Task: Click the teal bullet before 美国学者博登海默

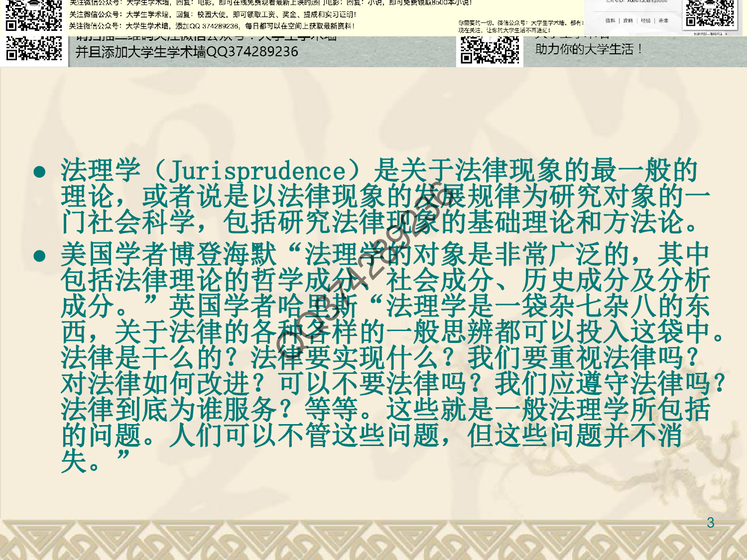Action: pyautogui.click(x=40, y=256)
